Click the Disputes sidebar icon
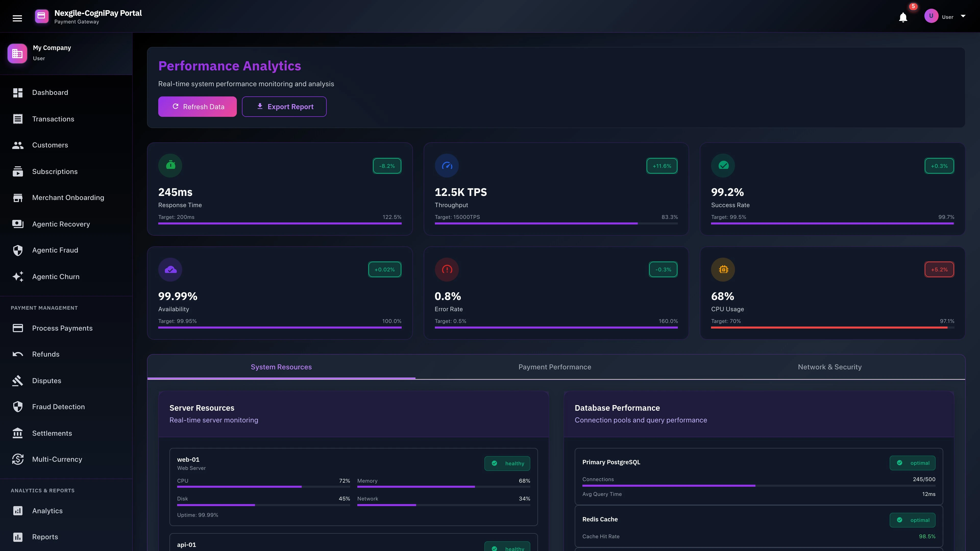Screen dimensions: 980x551 click(x=18, y=380)
